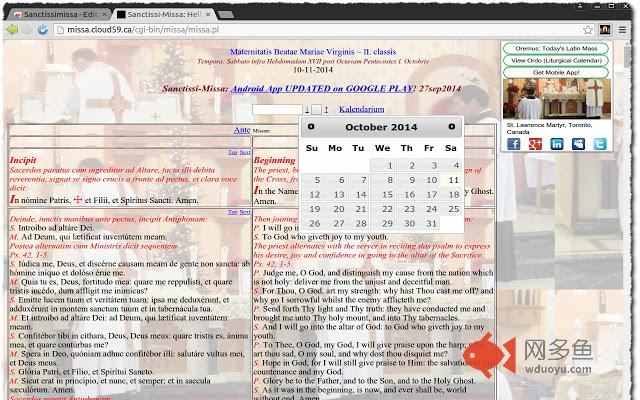Select October 11 in calendar
Screen dimensions: 640x400
click(x=451, y=180)
